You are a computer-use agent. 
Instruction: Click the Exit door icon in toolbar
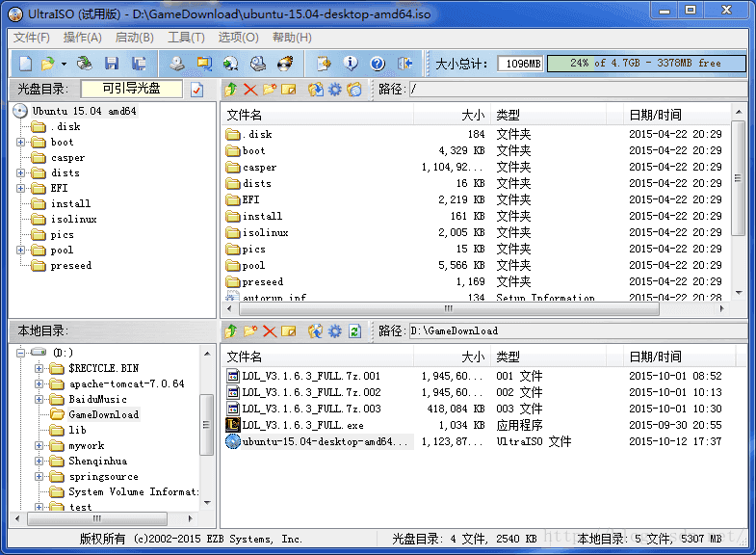(404, 64)
